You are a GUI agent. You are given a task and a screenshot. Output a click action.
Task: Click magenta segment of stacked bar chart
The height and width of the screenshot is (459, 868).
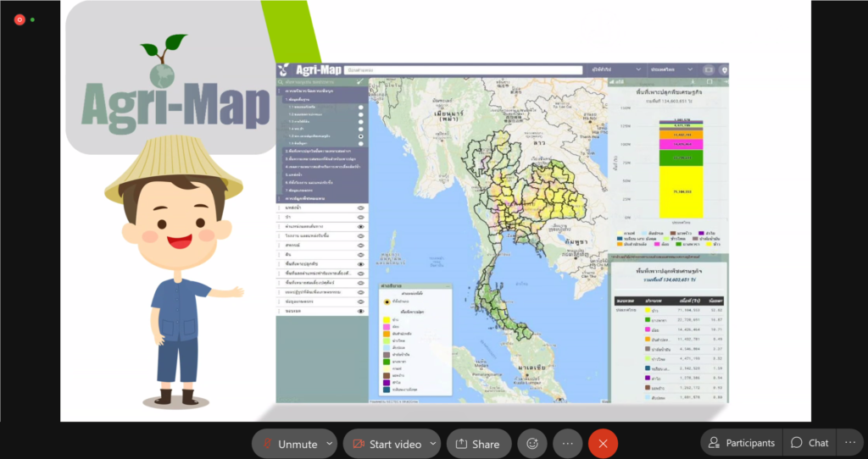pos(682,144)
